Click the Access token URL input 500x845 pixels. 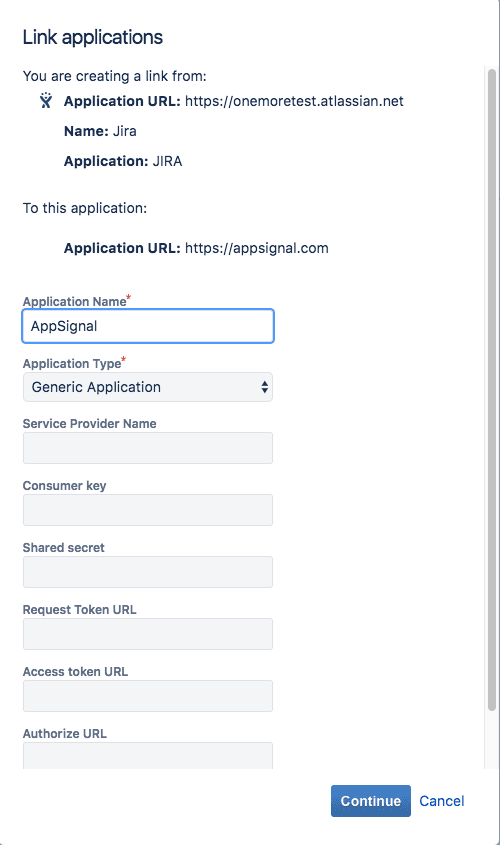coord(148,696)
